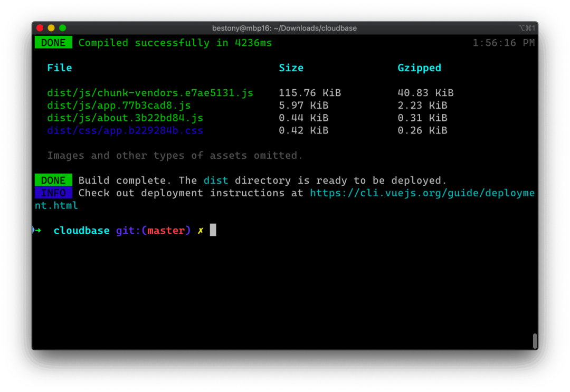Click 'Images and other types of assets omitted.'

click(175, 156)
